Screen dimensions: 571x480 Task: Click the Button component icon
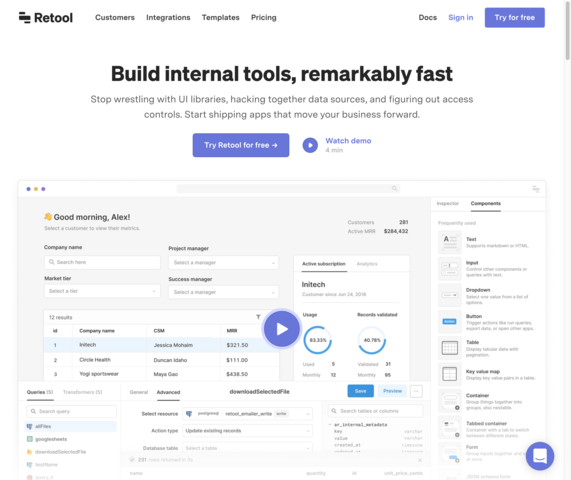point(449,321)
